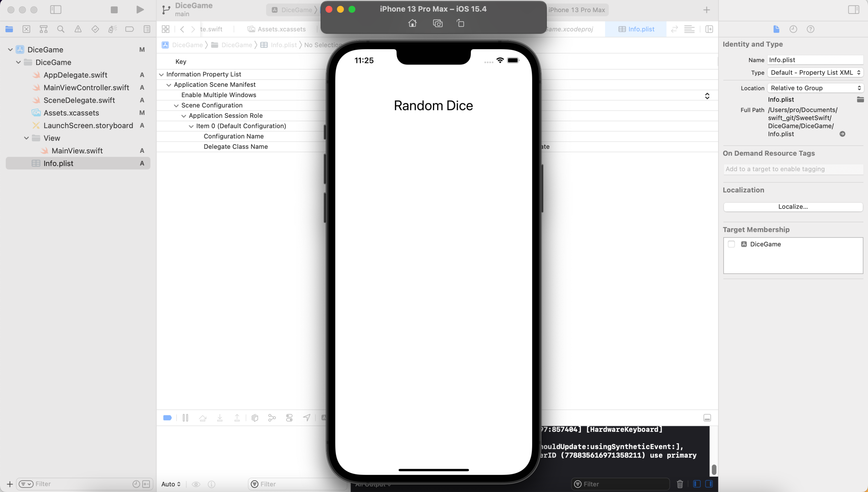The width and height of the screenshot is (868, 492).
Task: Click the Localize... button
Action: tap(793, 206)
